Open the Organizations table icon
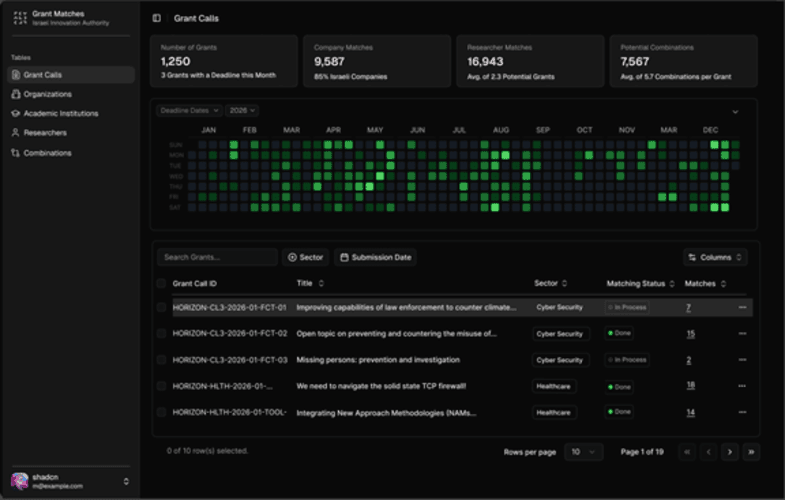This screenshot has height=500, width=785. click(x=16, y=94)
